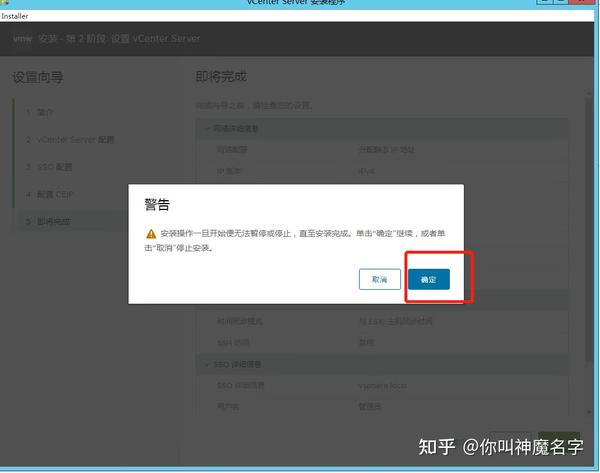Viewport: 600px width, 473px height.
Task: Click the vmw logo in the header
Action: click(x=23, y=39)
